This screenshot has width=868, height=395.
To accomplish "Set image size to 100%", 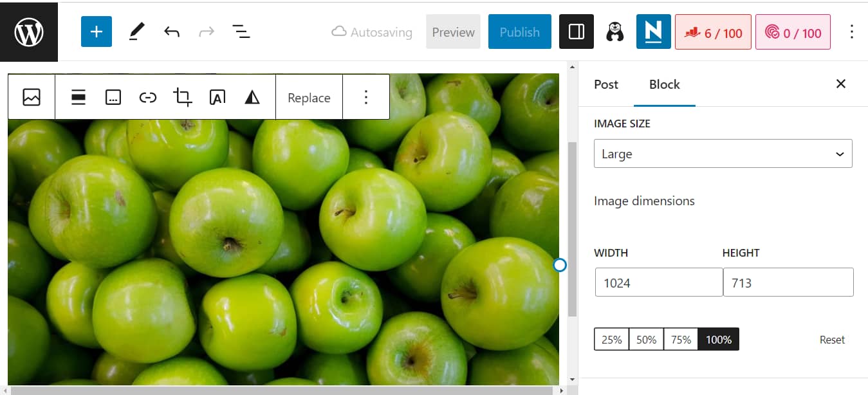I will [x=719, y=339].
